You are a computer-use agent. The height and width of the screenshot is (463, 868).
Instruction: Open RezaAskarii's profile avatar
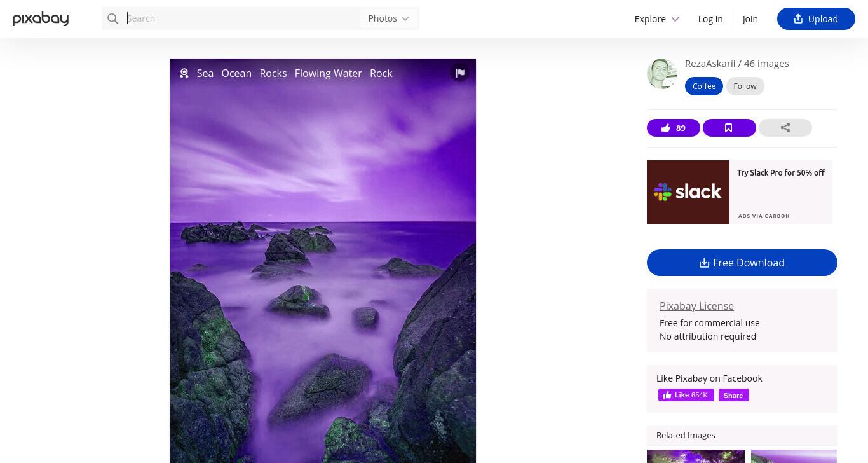(x=662, y=74)
